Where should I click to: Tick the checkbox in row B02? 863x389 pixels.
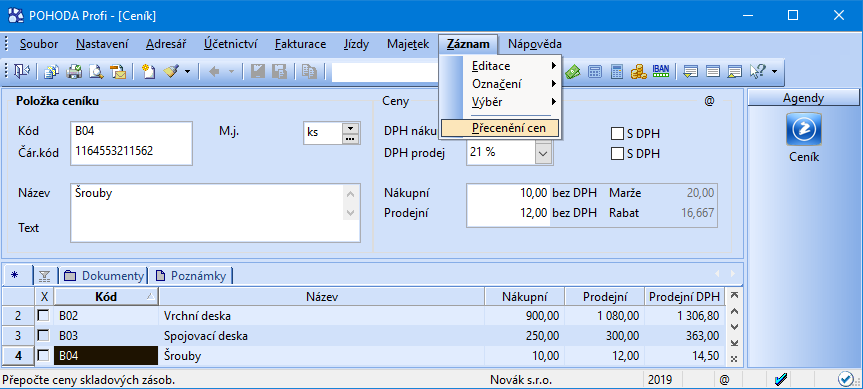(x=43, y=316)
